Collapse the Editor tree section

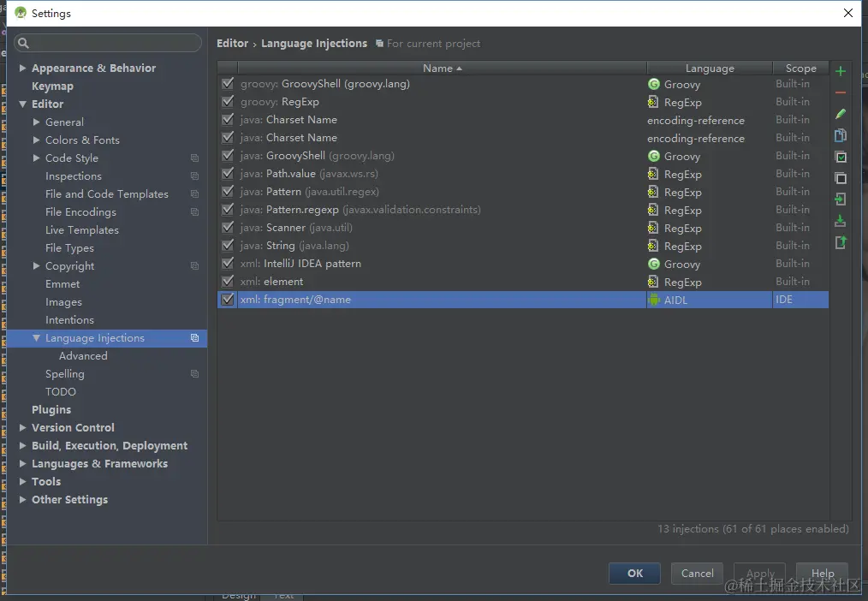click(23, 104)
